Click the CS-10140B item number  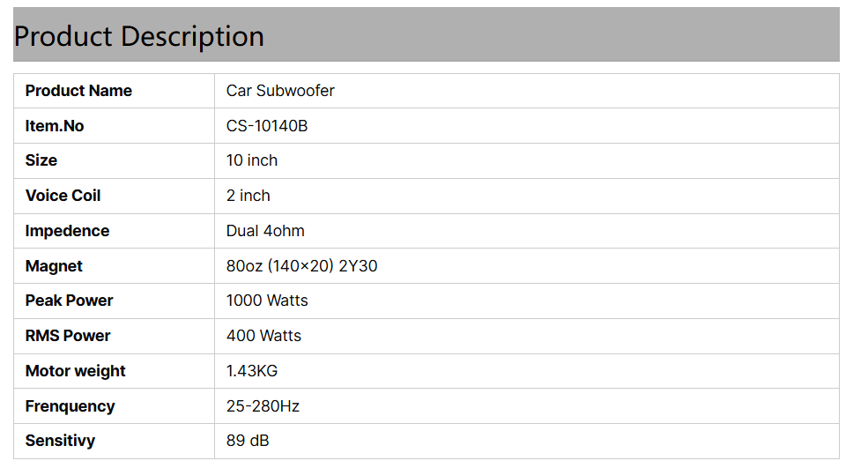click(x=267, y=126)
